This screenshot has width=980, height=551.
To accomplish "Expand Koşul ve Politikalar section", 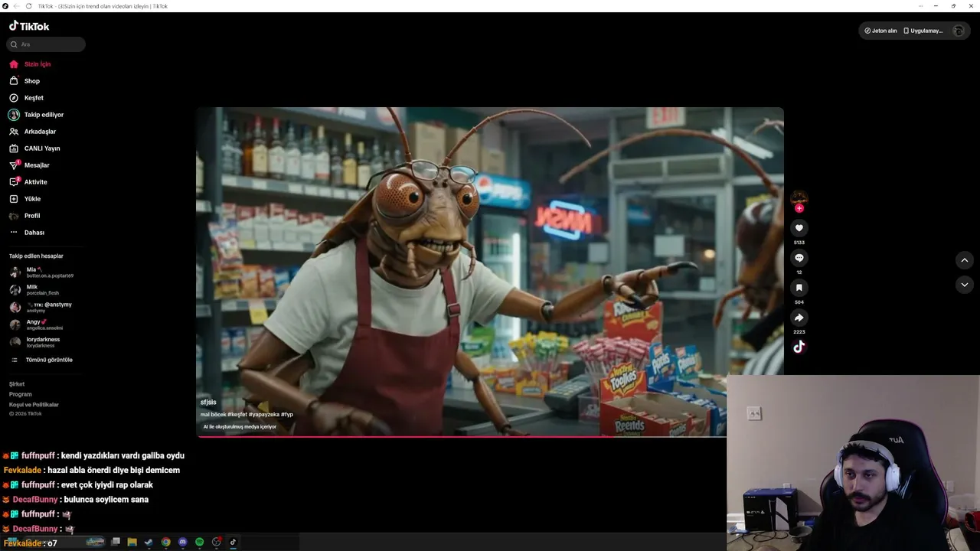I will 34,405.
